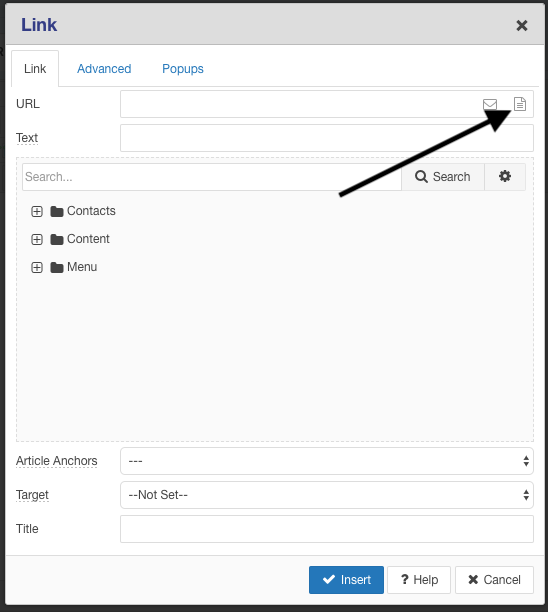Click the Insert button

click(346, 580)
